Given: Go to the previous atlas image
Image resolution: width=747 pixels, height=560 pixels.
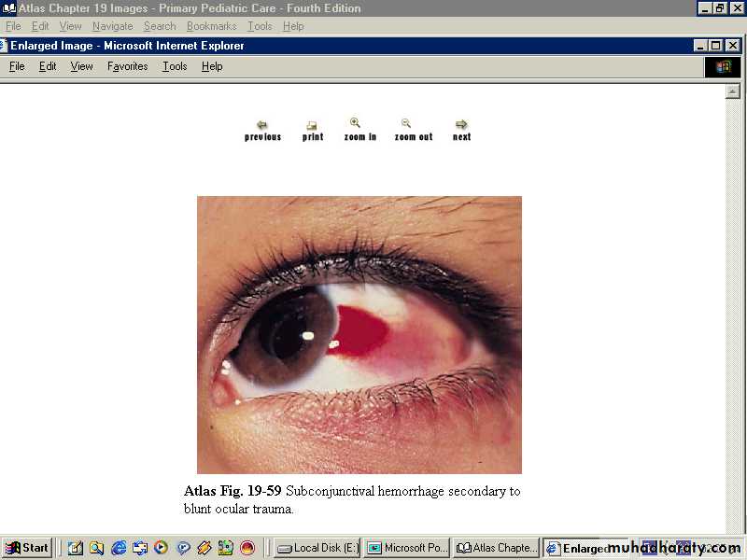Looking at the screenshot, I should pyautogui.click(x=262, y=130).
